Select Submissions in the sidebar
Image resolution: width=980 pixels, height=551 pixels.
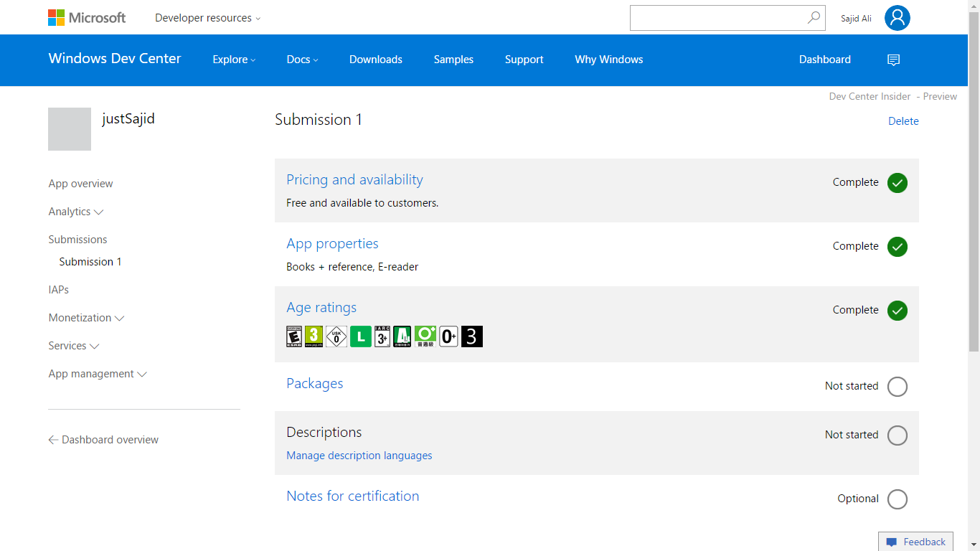coord(77,240)
